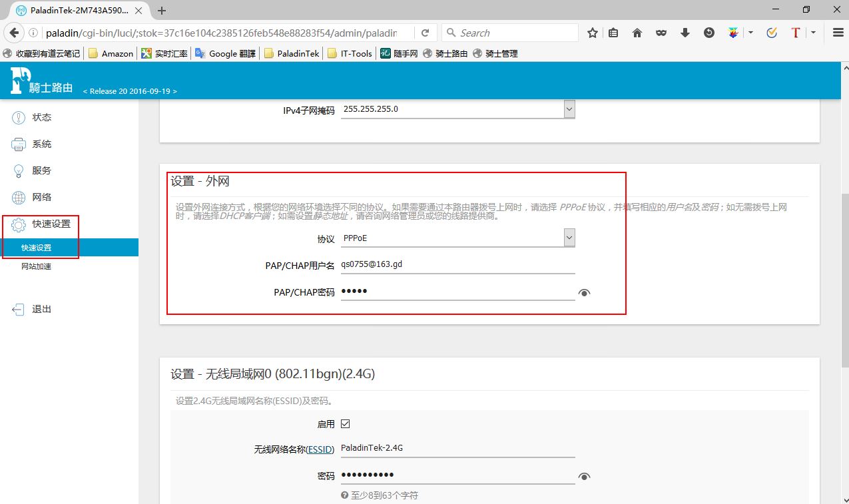Show site identity info icon
The height and width of the screenshot is (504, 849).
tap(33, 33)
